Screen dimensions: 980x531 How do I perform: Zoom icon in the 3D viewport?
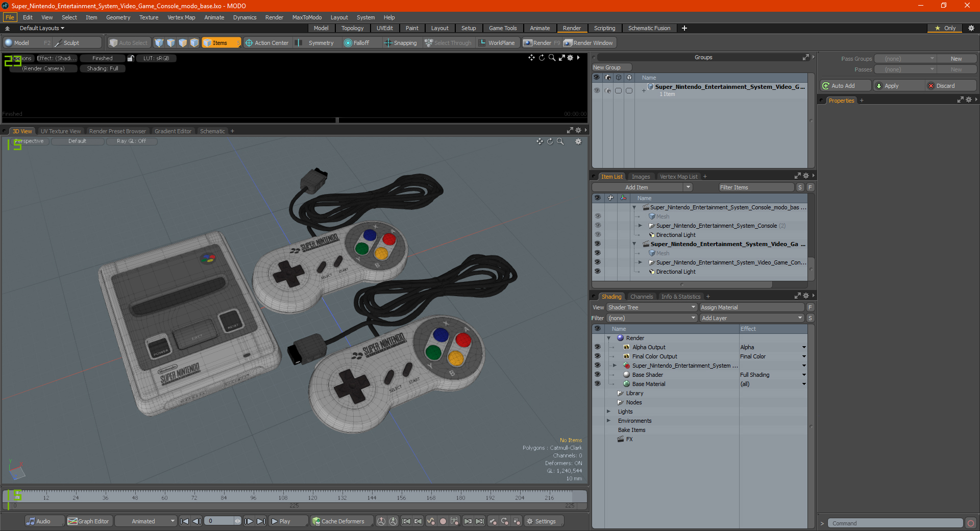coord(560,141)
